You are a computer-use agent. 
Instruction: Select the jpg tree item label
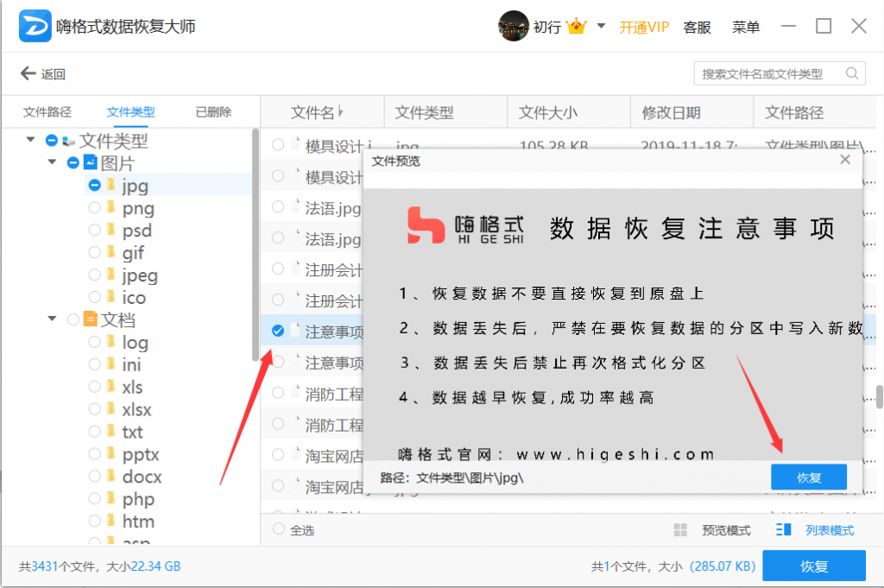click(135, 186)
